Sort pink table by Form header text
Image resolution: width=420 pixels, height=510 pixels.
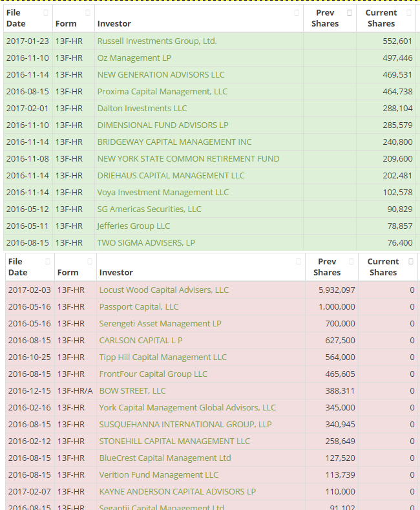[x=68, y=273]
